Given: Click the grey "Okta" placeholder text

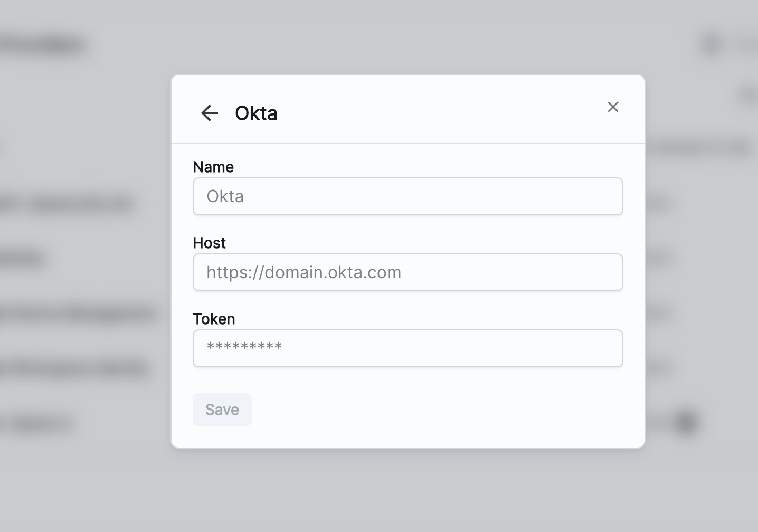Looking at the screenshot, I should click(225, 196).
